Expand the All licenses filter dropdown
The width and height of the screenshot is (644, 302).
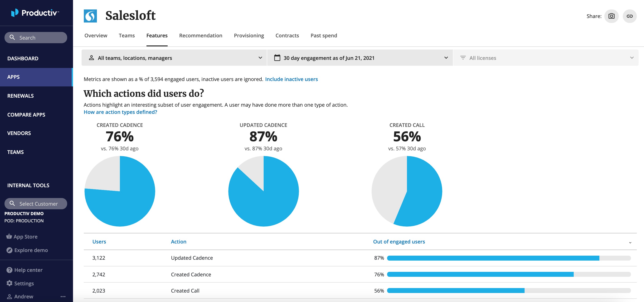click(x=546, y=58)
